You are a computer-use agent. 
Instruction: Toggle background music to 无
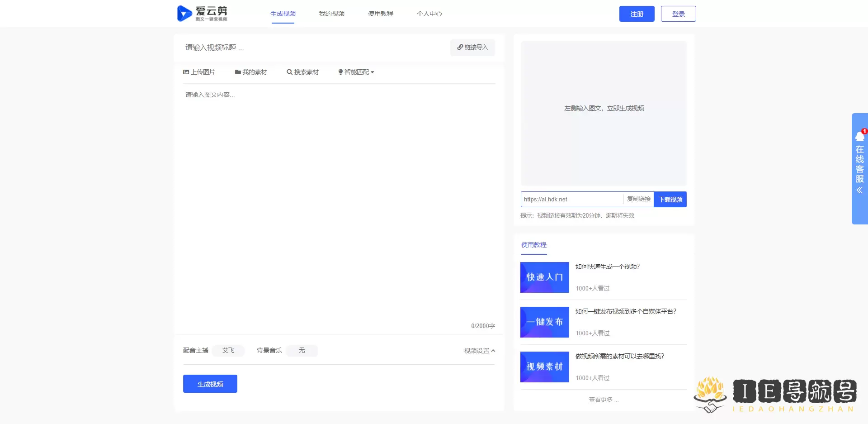[x=302, y=350]
